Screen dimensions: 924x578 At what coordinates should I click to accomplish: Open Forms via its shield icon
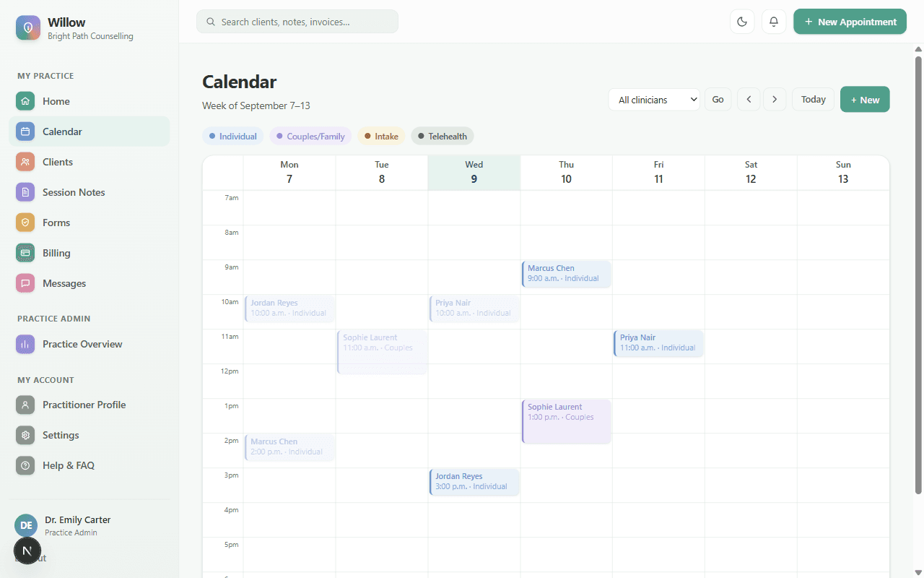point(25,223)
